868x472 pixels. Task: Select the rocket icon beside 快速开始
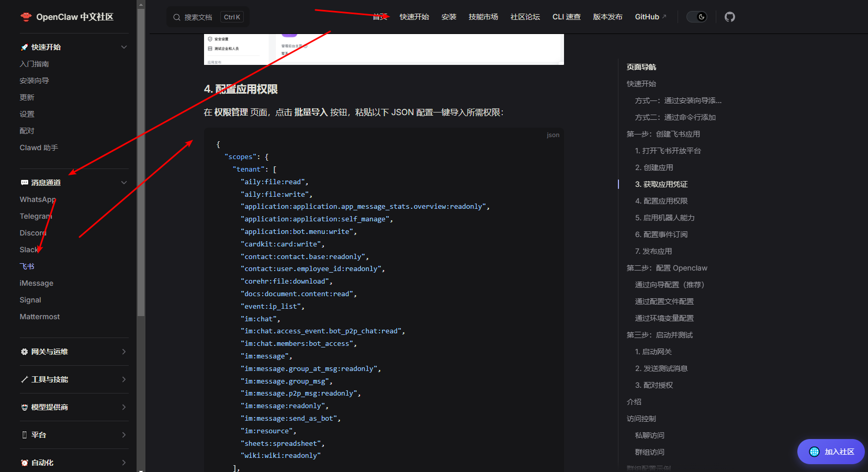pyautogui.click(x=24, y=47)
